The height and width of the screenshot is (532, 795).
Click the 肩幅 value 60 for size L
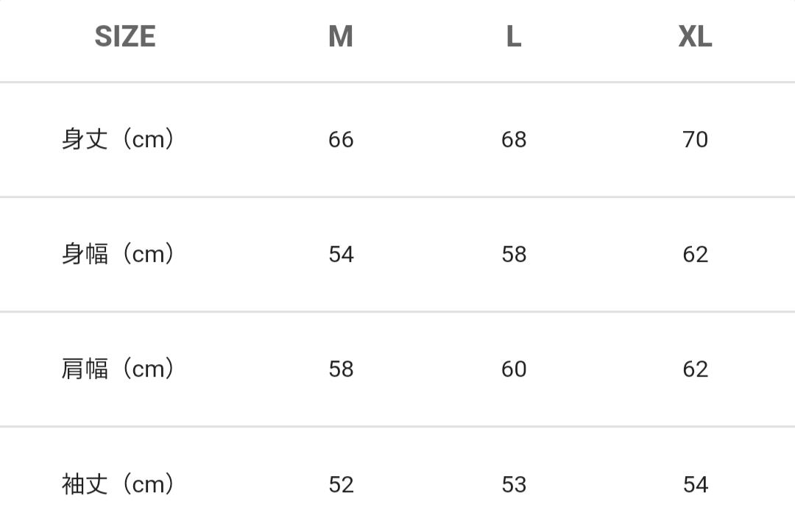coord(514,369)
